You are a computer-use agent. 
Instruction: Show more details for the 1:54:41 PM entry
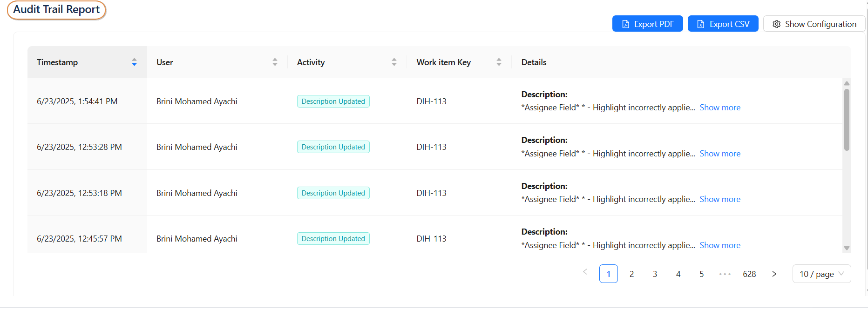[719, 108]
